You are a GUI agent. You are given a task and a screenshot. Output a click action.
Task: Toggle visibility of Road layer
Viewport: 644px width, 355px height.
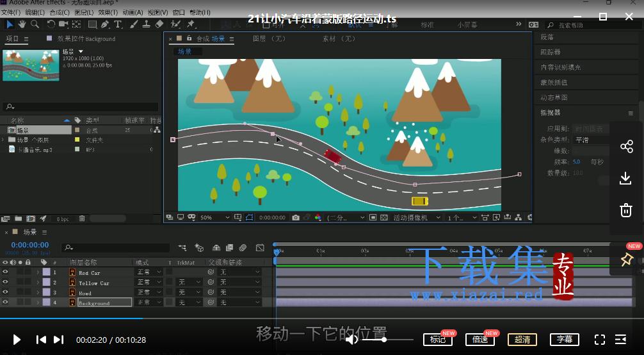pyautogui.click(x=5, y=292)
